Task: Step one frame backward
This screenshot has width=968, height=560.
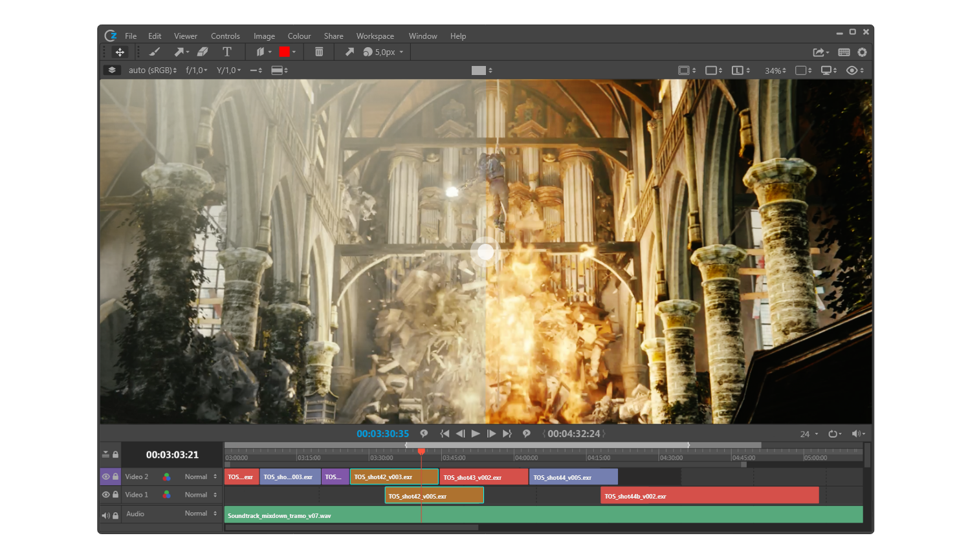Action: point(460,433)
